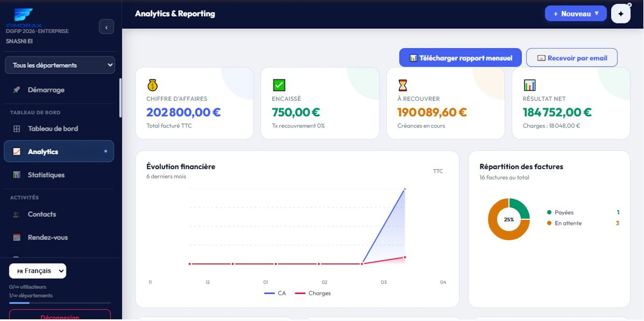The width and height of the screenshot is (644, 321).
Task: Click the sparkle assistant button in header
Action: pyautogui.click(x=621, y=14)
